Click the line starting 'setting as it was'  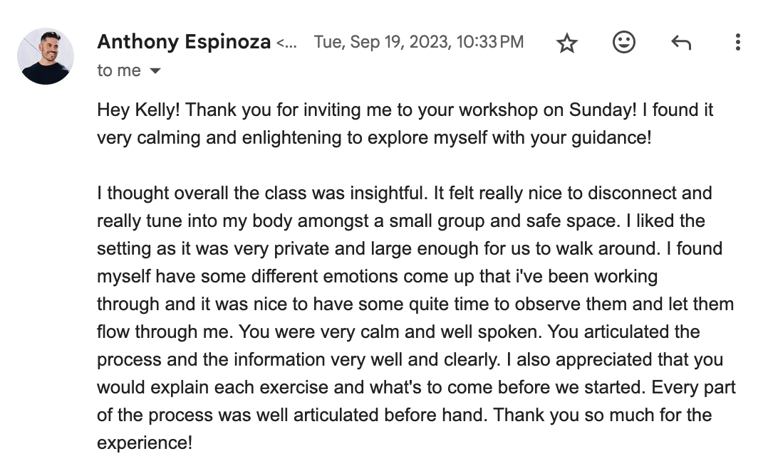409,248
